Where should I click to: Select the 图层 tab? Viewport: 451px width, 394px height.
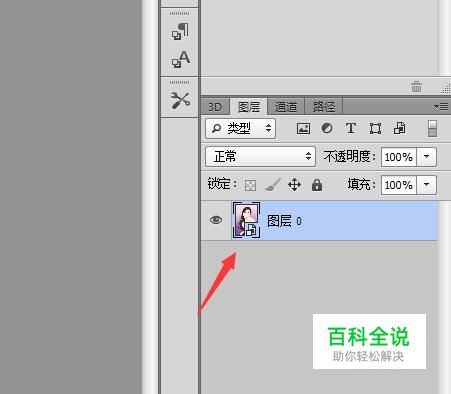coord(249,107)
